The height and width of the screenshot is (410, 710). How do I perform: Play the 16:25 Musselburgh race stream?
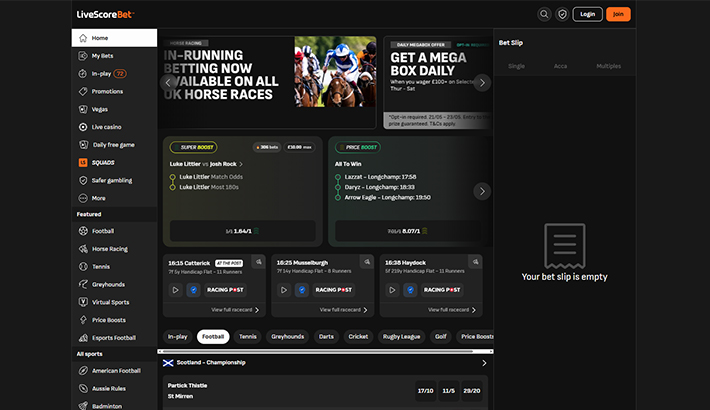[284, 290]
